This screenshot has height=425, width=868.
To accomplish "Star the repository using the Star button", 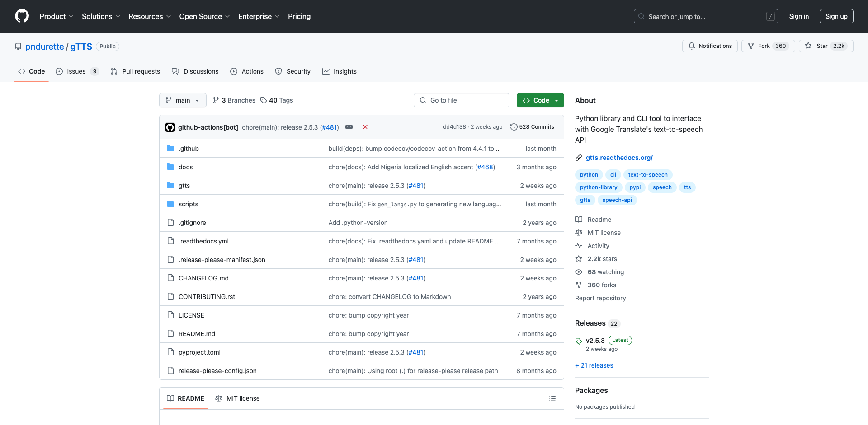I will pos(826,46).
